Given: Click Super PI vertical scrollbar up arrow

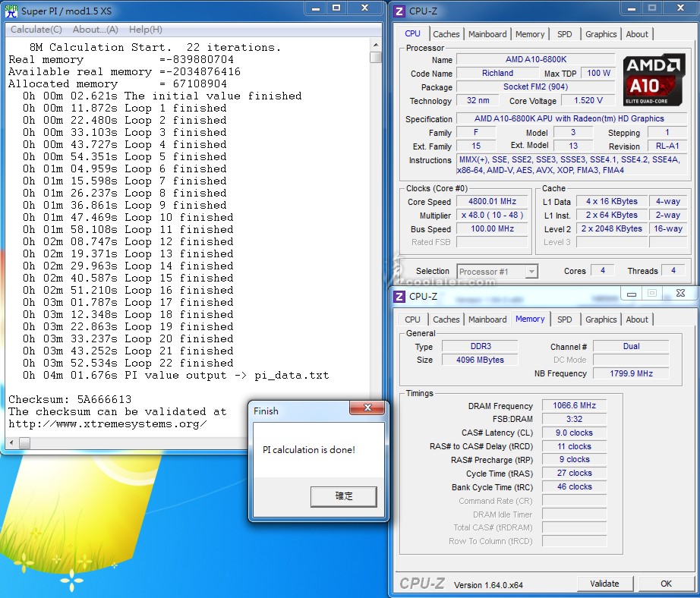Looking at the screenshot, I should pyautogui.click(x=376, y=45).
